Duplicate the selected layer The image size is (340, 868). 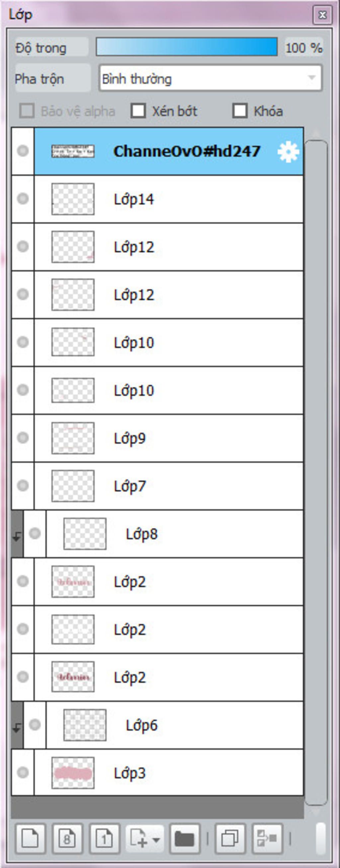pos(230,838)
